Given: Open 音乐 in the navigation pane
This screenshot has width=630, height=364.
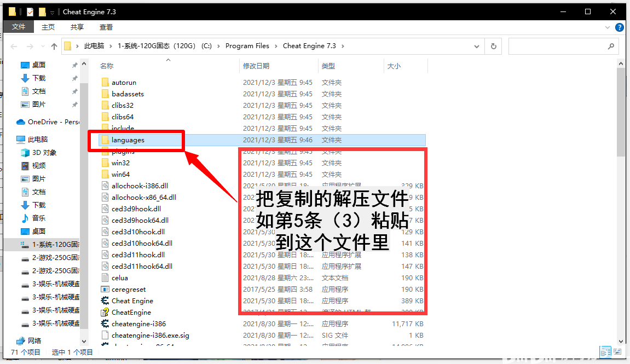Looking at the screenshot, I should pos(33,218).
